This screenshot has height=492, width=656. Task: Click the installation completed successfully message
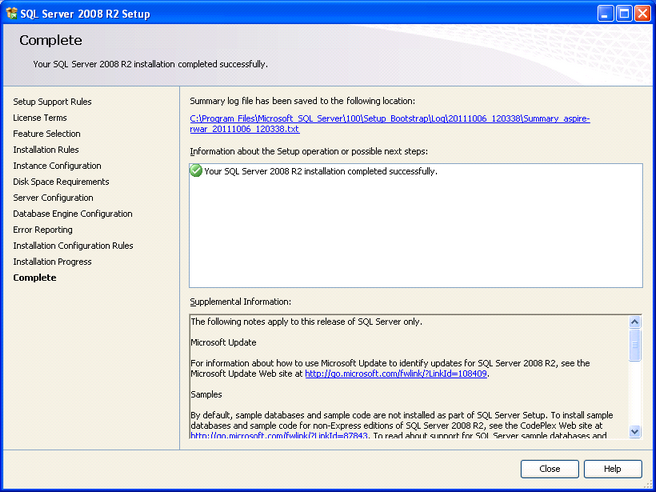320,171
